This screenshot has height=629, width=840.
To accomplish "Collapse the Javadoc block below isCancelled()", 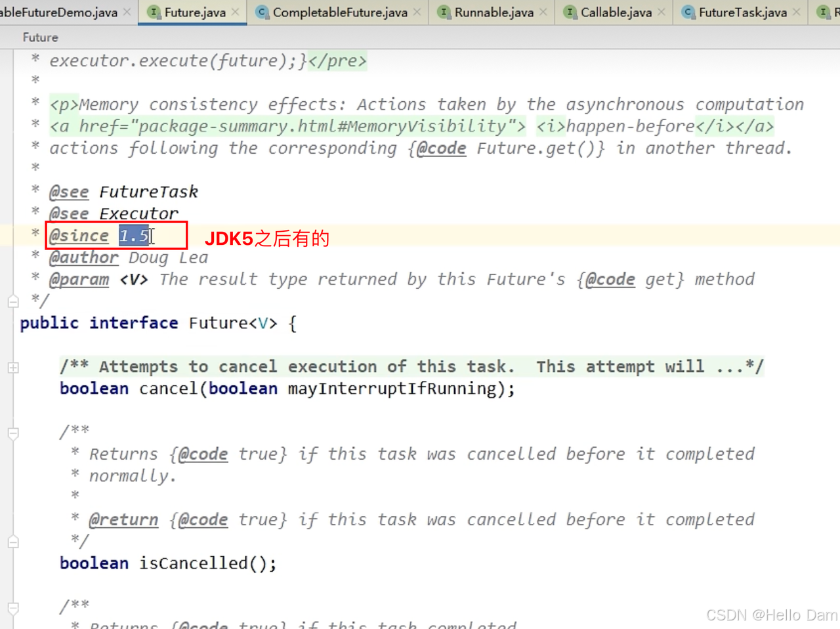I will (13, 608).
